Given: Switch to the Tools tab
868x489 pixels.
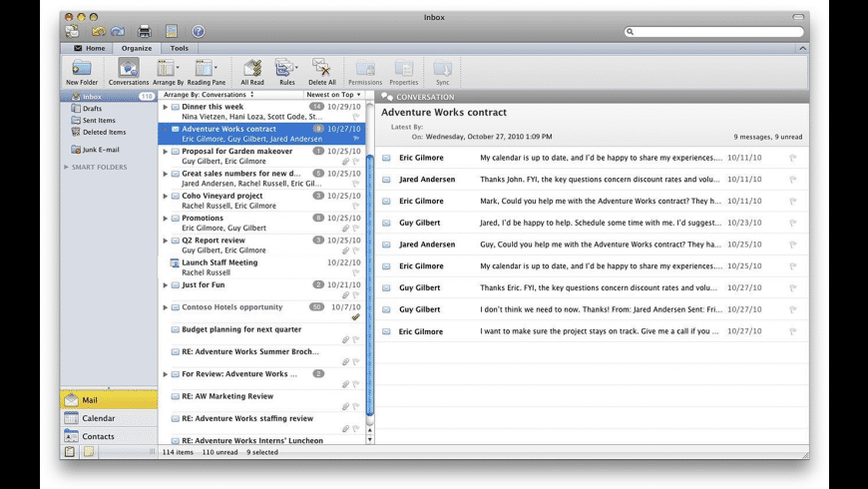Looking at the screenshot, I should [179, 48].
